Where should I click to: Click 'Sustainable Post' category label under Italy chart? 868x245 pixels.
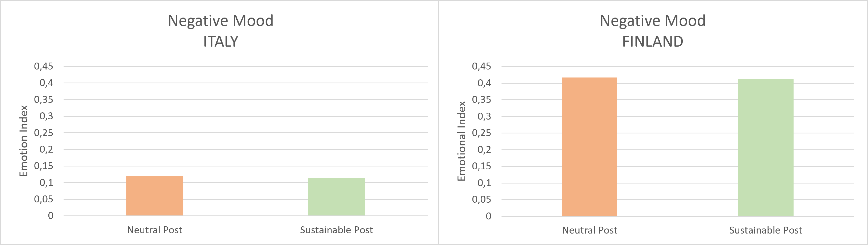point(336,230)
